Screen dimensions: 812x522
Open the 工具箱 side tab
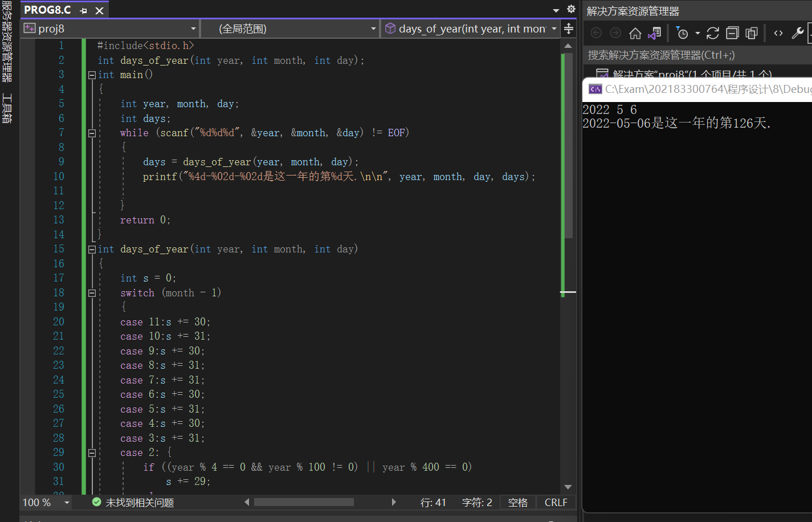(7, 108)
